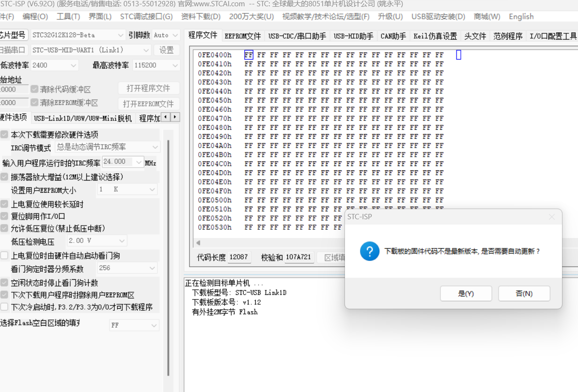The height and width of the screenshot is (392, 578).
Task: Click first FF byte at 0FE0400h
Action: point(249,55)
